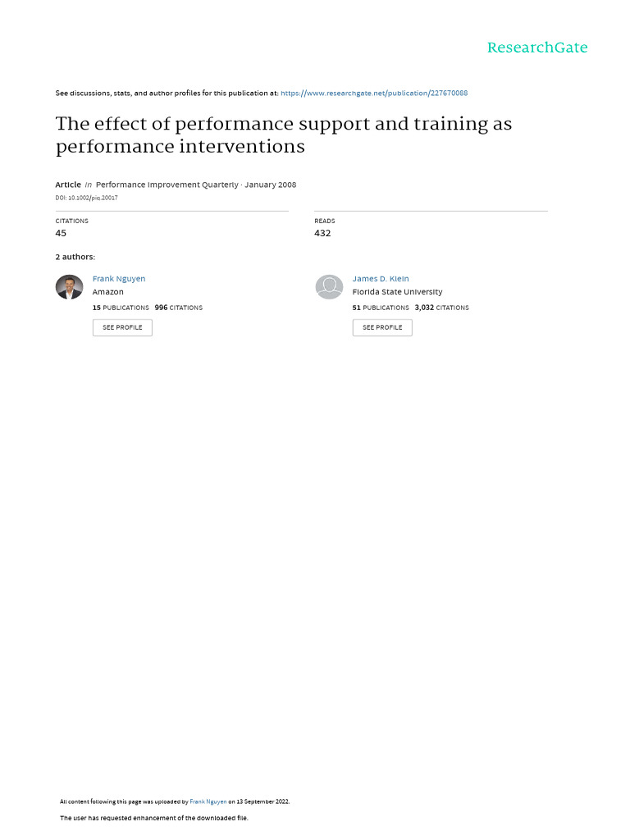Click the article title heading
This screenshot has width=630, height=840.
coord(283,135)
